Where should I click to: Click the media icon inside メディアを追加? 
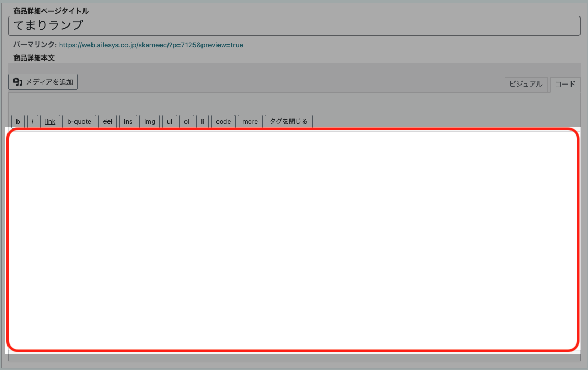[18, 82]
